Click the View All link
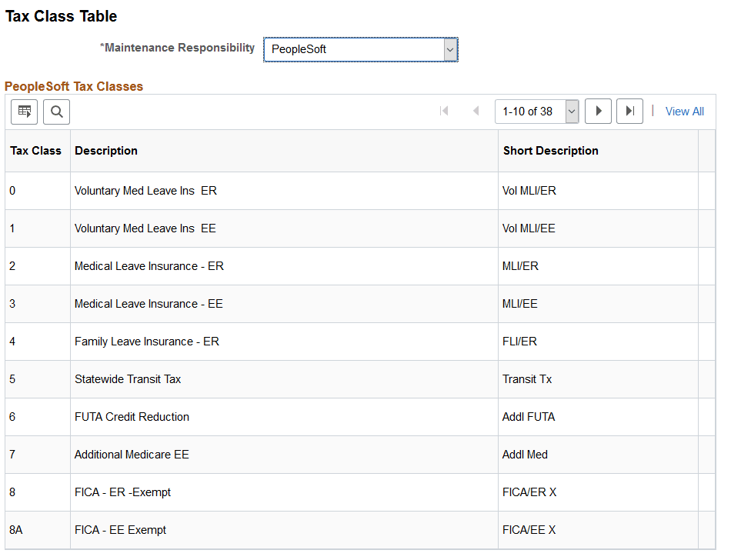This screenshot has width=731, height=560. tap(684, 112)
